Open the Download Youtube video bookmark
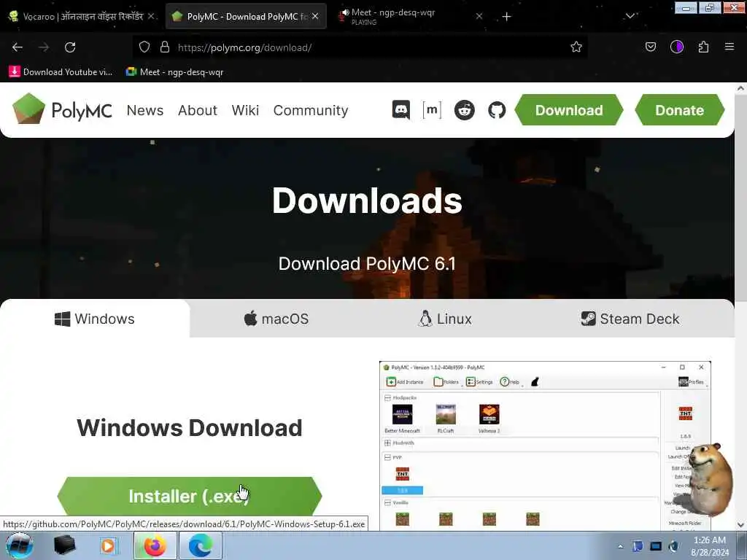The width and height of the screenshot is (747, 560). pyautogui.click(x=61, y=72)
